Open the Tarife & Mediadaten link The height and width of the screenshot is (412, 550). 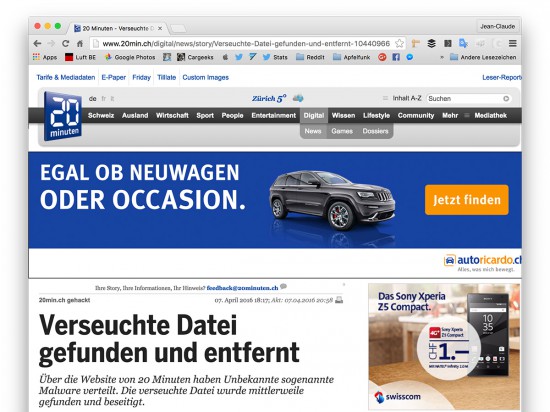click(x=66, y=77)
